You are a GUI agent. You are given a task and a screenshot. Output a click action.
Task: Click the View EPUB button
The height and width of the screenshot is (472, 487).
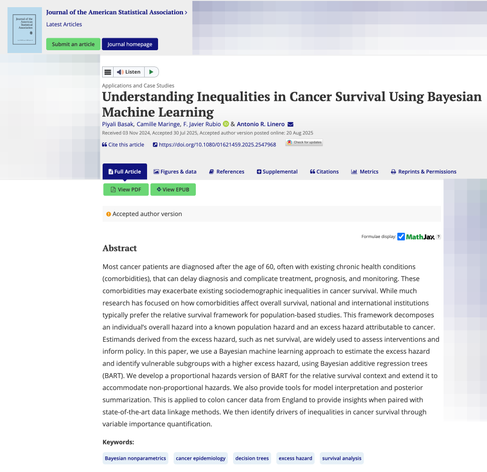tap(173, 190)
